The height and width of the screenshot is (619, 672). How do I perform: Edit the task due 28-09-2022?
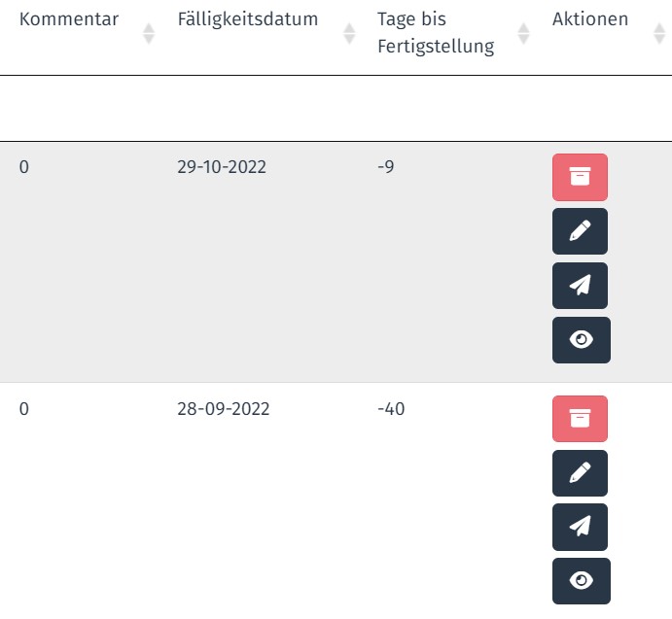[x=580, y=473]
